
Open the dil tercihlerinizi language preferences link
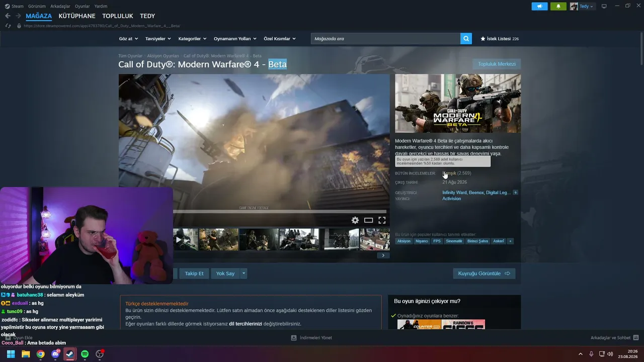[246, 324]
